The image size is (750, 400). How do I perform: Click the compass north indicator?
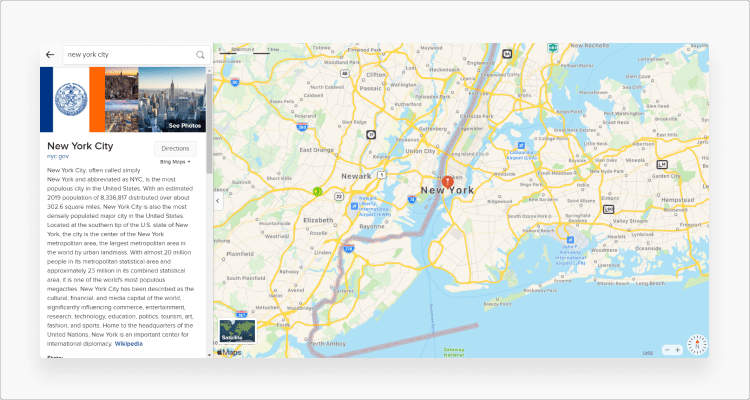(697, 344)
